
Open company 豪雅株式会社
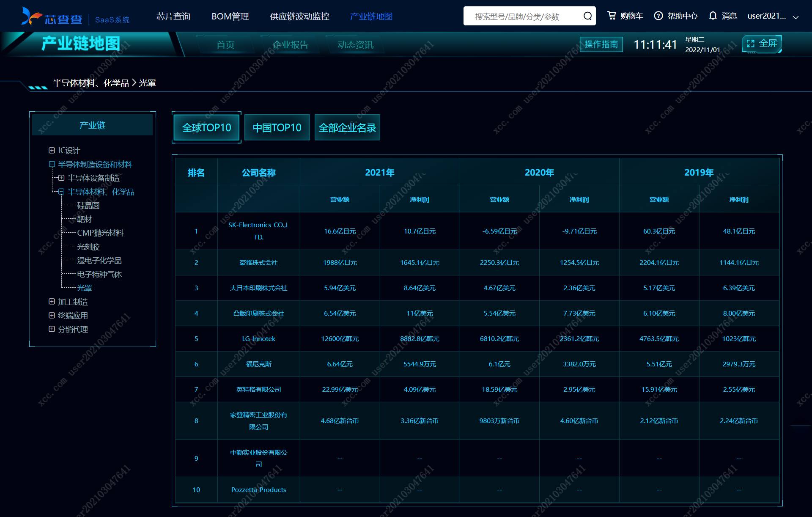[x=258, y=262]
